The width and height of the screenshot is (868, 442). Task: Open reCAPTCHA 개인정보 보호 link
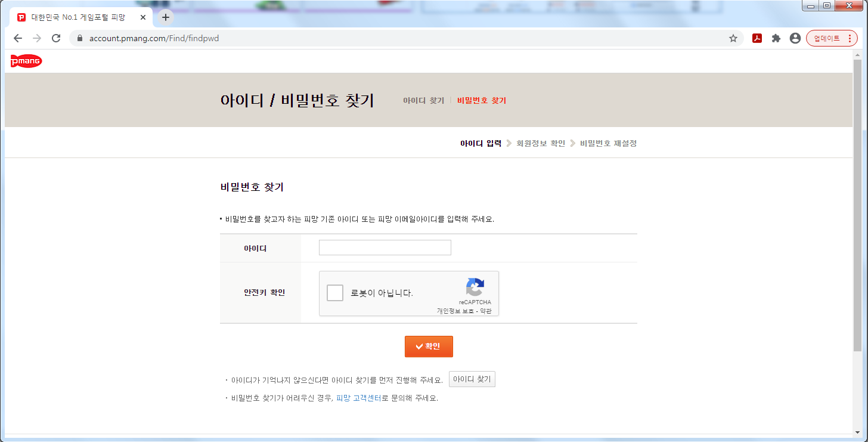455,311
